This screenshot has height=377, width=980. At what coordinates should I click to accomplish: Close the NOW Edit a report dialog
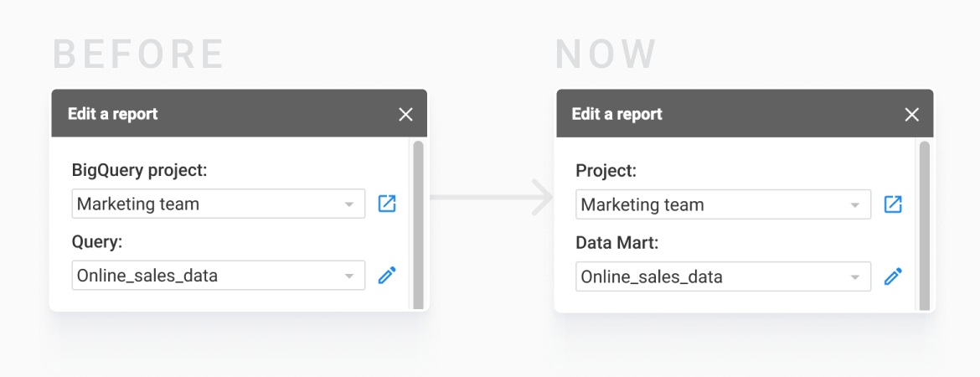point(912,115)
